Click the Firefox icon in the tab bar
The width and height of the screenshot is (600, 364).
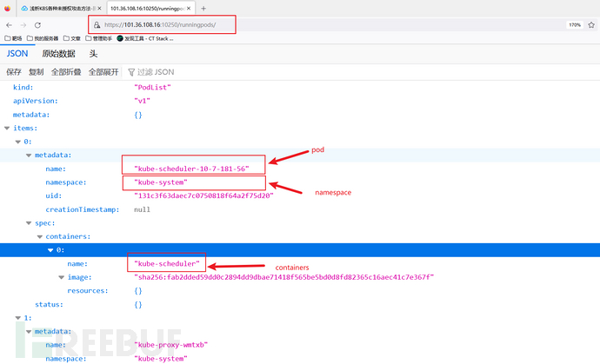coord(8,8)
